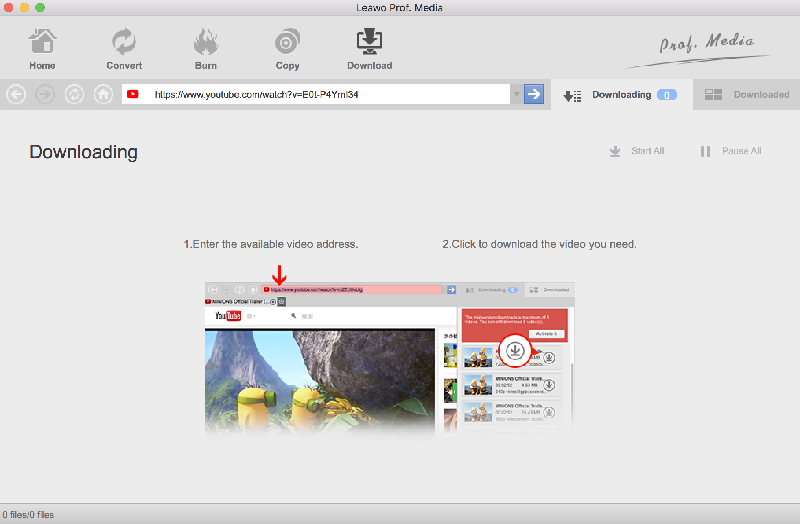Viewport: 800px width, 524px height.
Task: Click the Prof. Media logo
Action: coord(698,49)
